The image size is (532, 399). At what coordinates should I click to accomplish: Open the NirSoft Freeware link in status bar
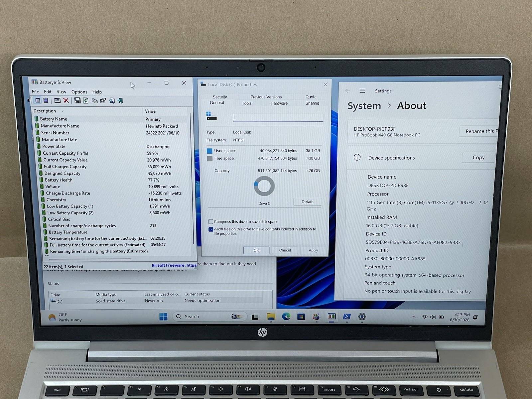(x=174, y=265)
